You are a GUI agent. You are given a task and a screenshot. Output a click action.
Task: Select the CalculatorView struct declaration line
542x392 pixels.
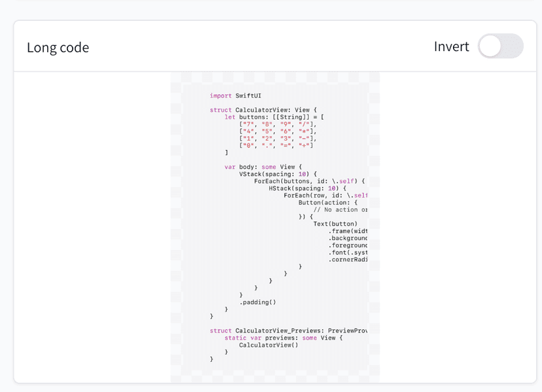[x=262, y=109]
